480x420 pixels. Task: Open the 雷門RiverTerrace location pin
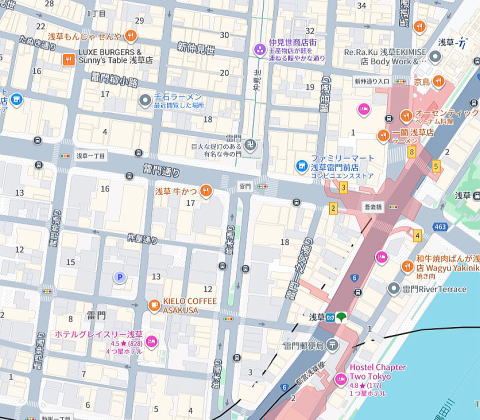click(394, 289)
